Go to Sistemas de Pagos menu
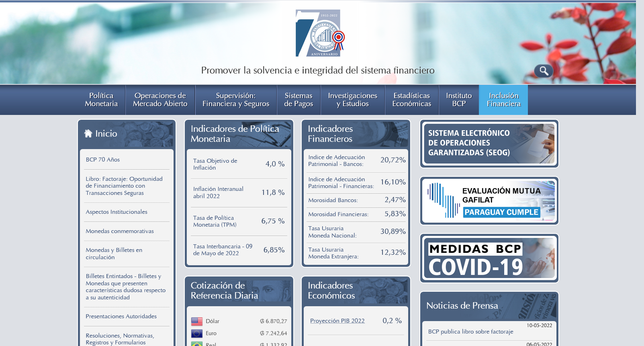 click(x=298, y=100)
